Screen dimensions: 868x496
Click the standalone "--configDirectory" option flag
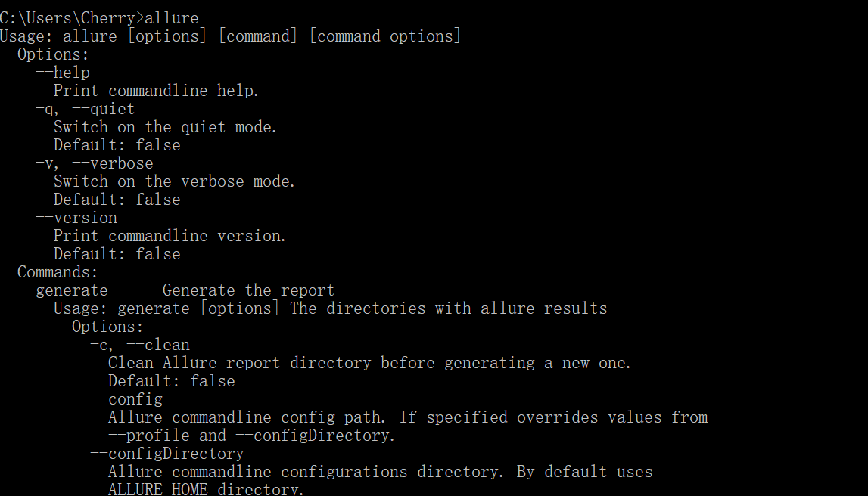click(x=166, y=453)
